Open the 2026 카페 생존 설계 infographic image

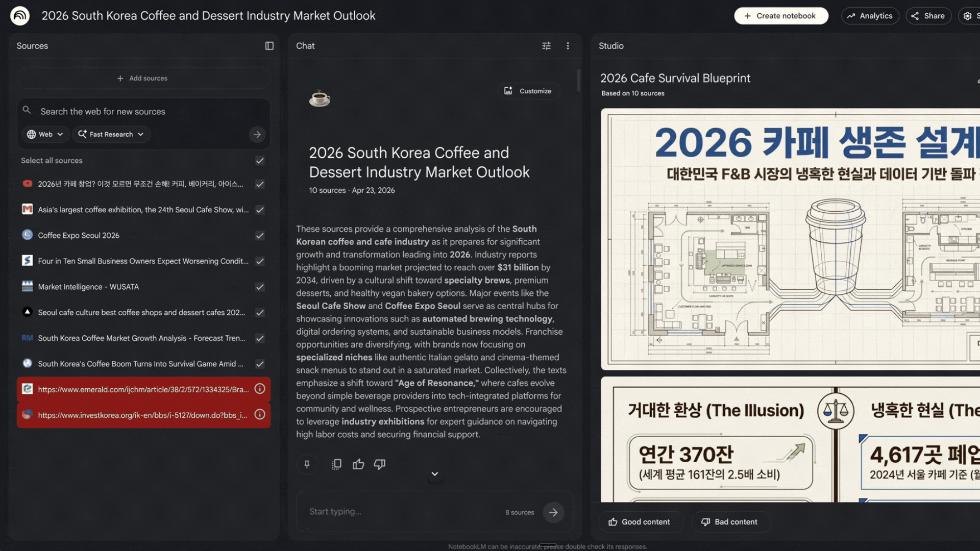[x=790, y=239]
